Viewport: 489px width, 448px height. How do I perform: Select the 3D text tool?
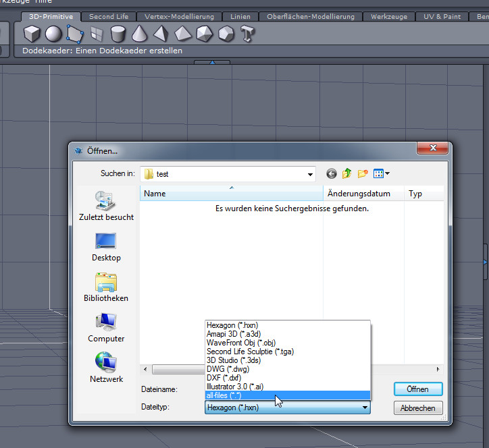pos(247,33)
